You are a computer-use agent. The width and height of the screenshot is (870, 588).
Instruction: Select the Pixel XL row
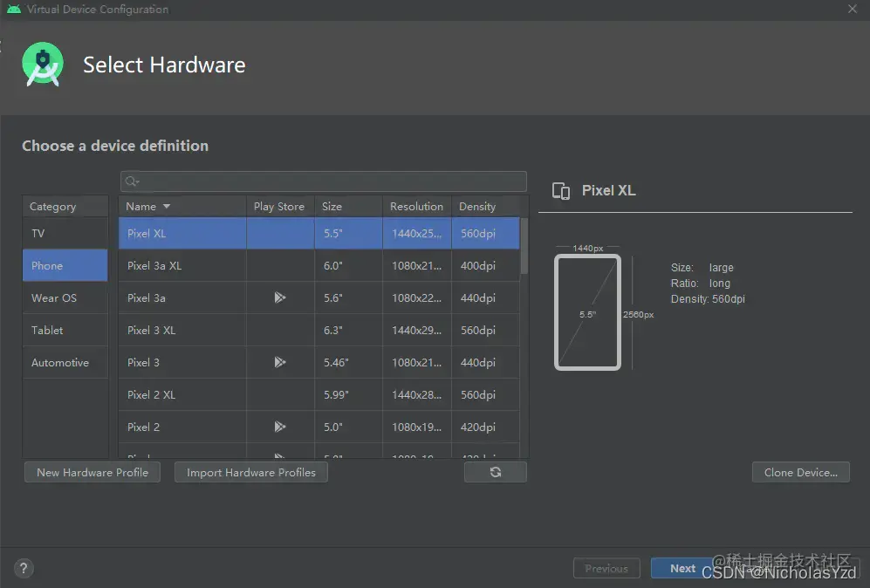point(319,233)
